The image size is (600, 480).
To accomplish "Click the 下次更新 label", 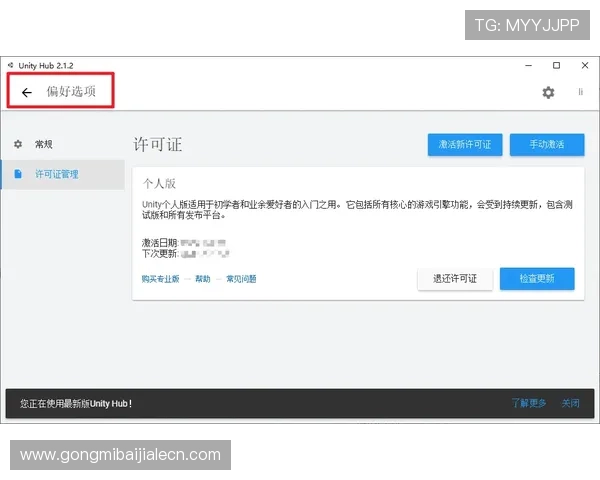I will point(160,253).
